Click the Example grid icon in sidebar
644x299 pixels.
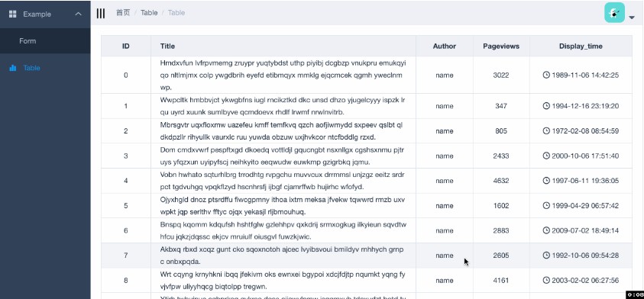pos(13,14)
